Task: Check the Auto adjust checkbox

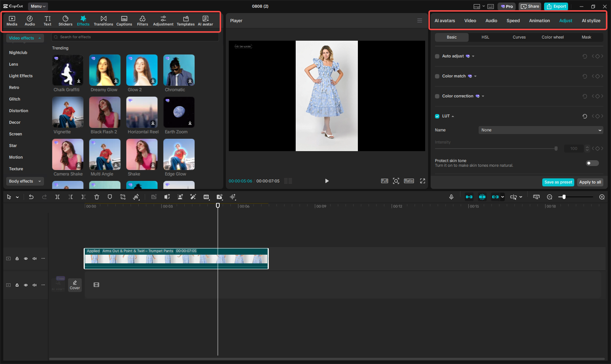Action: 437,56
